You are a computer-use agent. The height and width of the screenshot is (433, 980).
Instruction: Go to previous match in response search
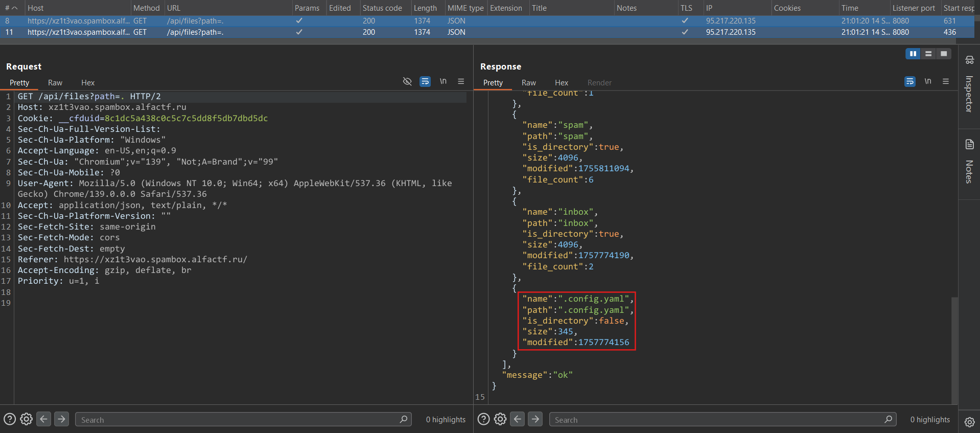518,419
